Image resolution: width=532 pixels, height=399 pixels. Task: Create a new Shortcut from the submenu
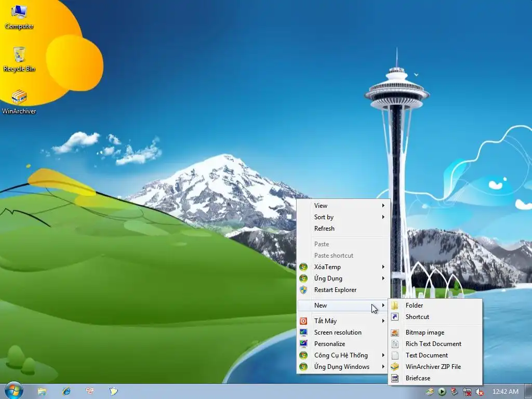coord(435,317)
